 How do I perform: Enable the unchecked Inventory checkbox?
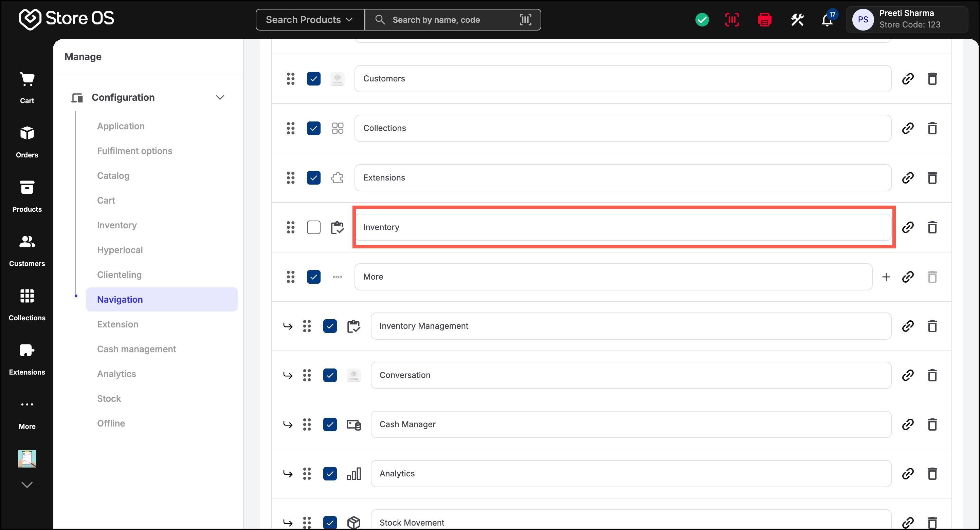[313, 227]
